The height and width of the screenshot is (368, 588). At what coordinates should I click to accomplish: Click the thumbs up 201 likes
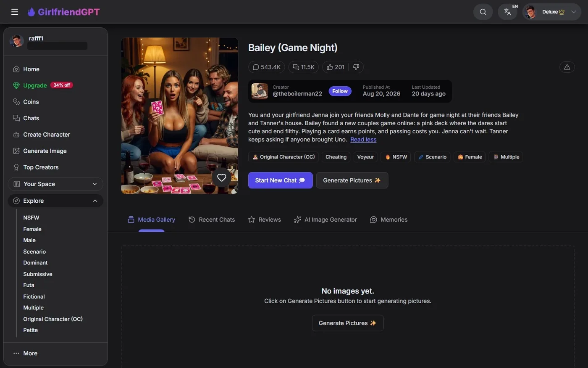click(x=335, y=67)
